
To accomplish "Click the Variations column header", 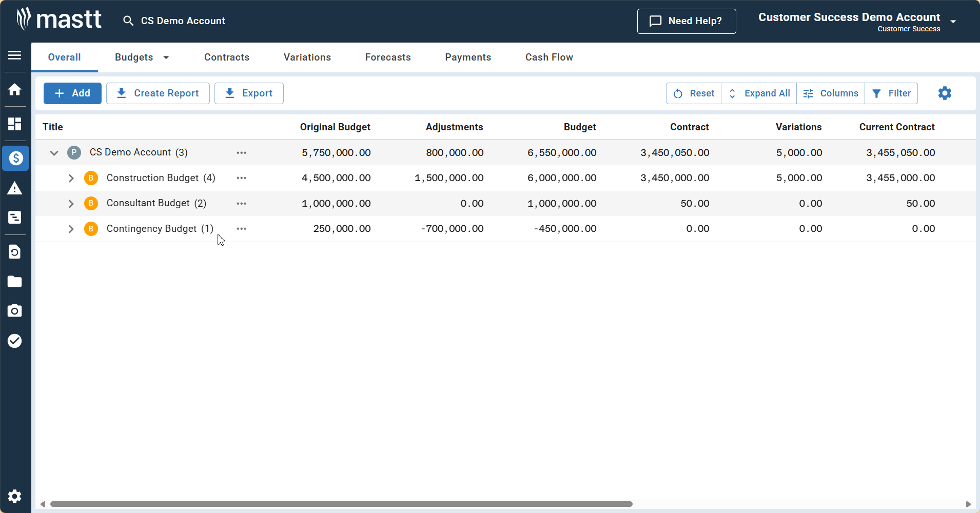I will coord(798,127).
